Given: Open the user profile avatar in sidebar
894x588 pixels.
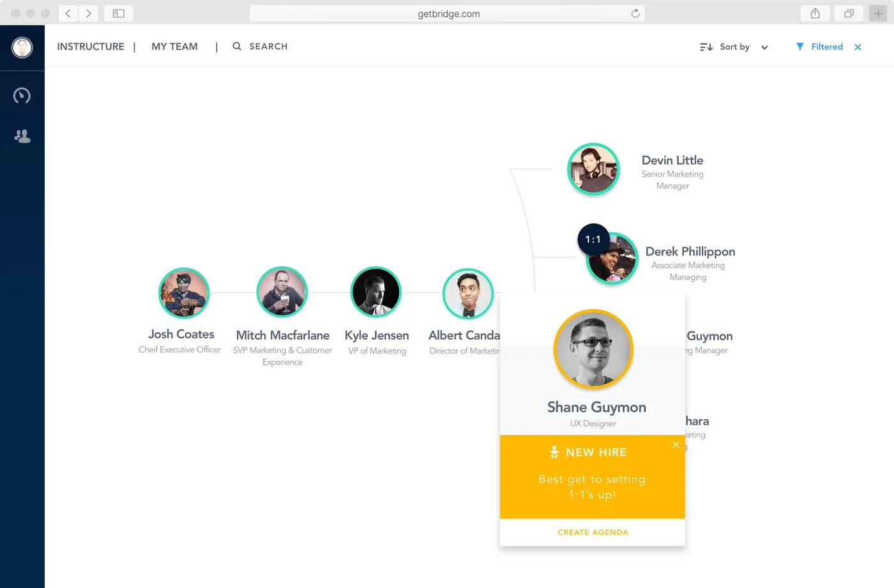Looking at the screenshot, I should point(22,47).
